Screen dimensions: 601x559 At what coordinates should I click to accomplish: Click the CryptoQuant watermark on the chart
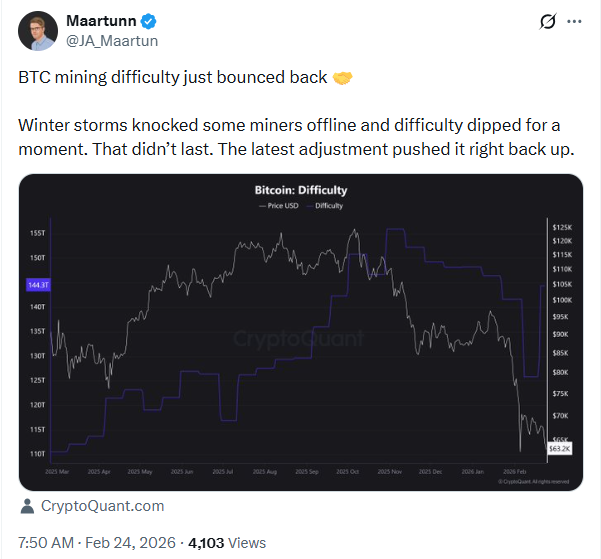[298, 339]
